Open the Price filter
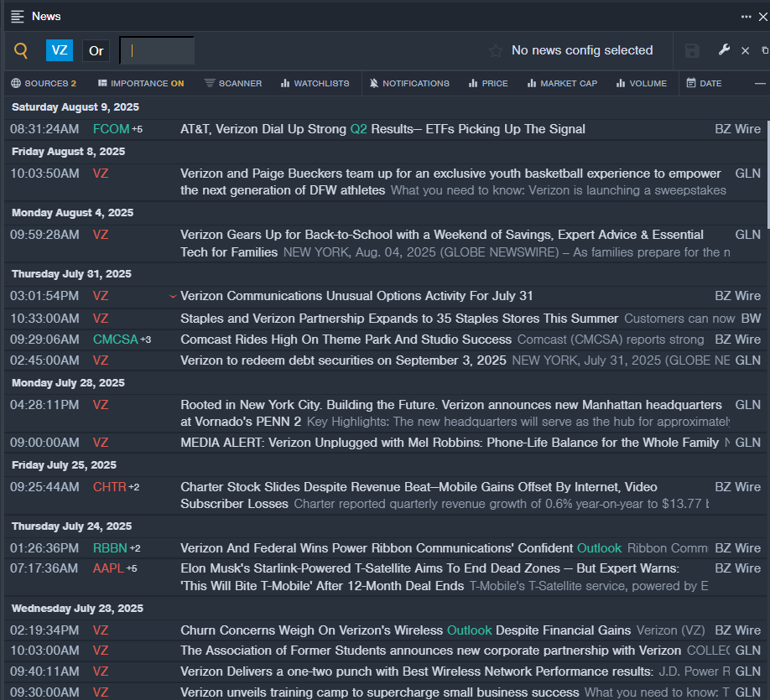The height and width of the screenshot is (700, 770). (x=488, y=84)
